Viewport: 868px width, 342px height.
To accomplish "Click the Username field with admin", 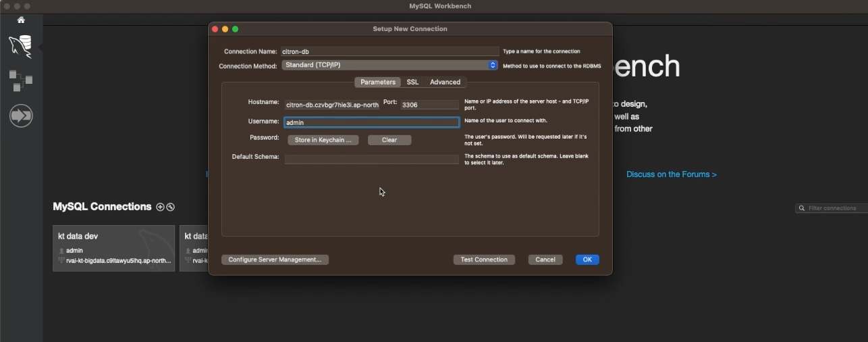I will point(371,122).
